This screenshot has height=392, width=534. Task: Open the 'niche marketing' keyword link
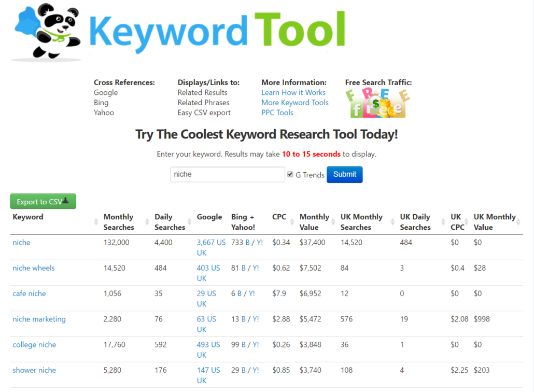pyautogui.click(x=39, y=319)
